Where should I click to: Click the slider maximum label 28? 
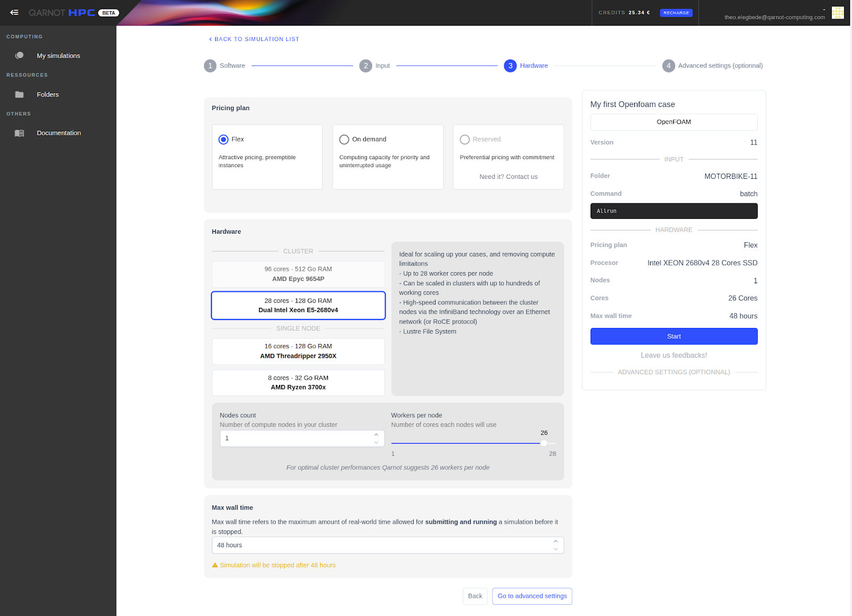click(x=552, y=454)
